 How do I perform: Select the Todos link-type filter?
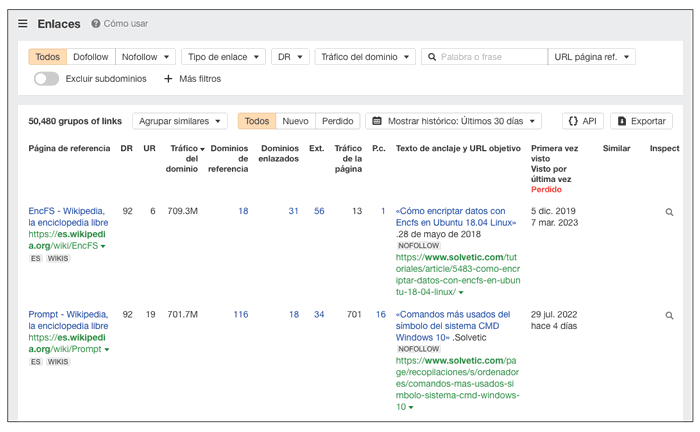coord(47,57)
